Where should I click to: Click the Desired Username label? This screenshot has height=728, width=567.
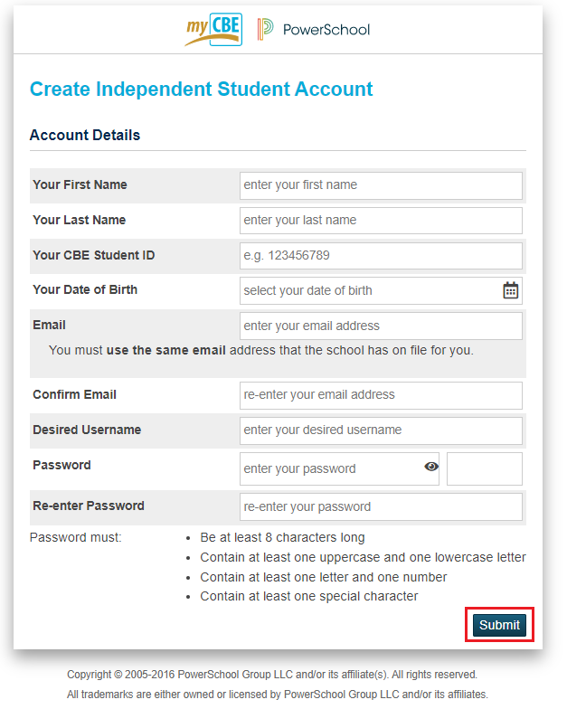pyautogui.click(x=87, y=430)
